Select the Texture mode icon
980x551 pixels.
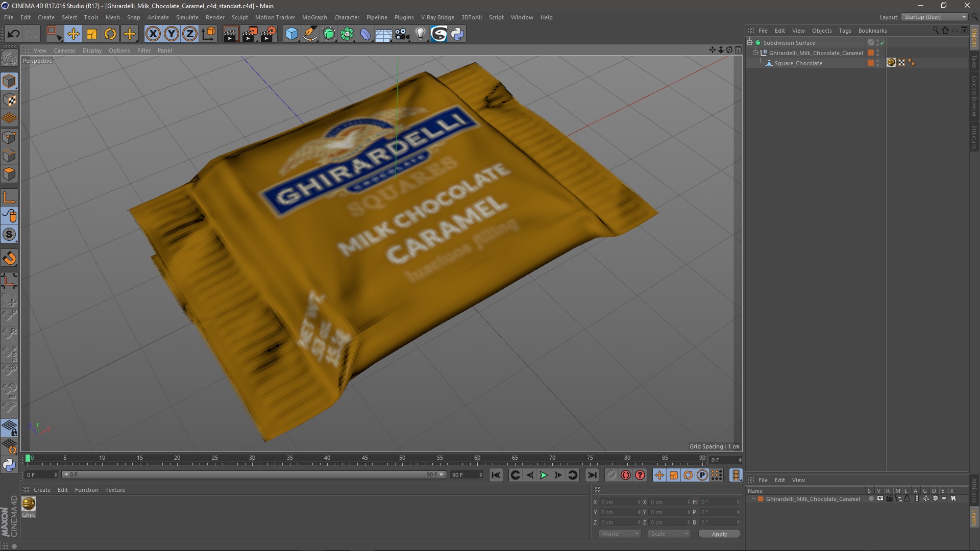(x=9, y=100)
